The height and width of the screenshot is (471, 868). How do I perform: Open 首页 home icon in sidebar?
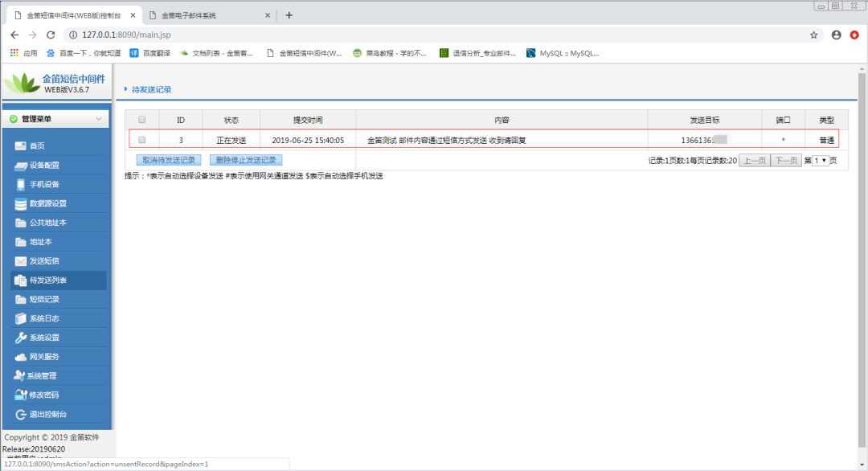[20, 146]
